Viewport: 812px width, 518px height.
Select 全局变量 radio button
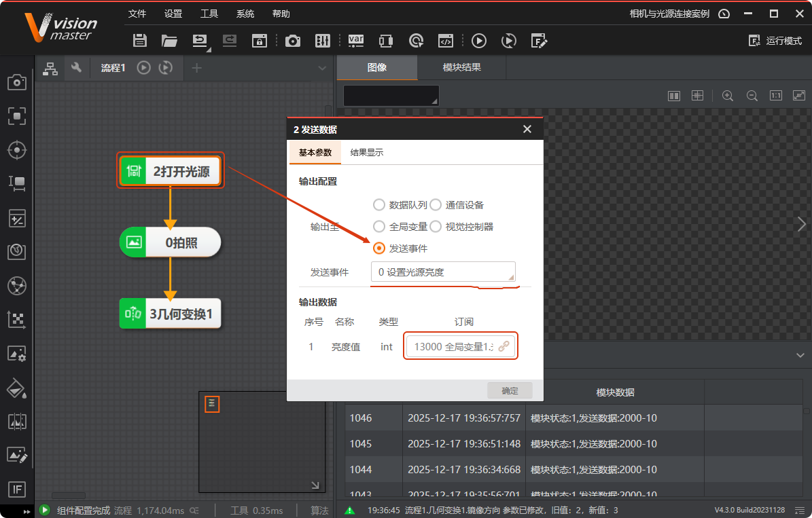tap(379, 227)
